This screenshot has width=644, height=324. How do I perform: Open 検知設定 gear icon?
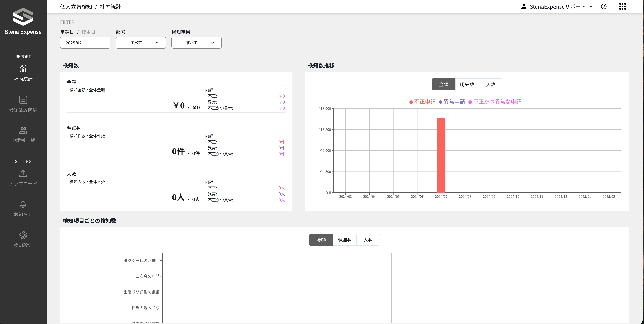click(x=23, y=235)
